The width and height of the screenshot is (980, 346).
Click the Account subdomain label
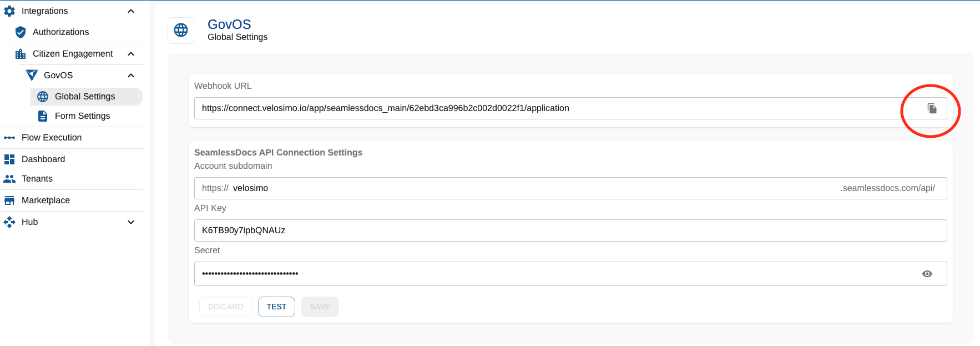(233, 166)
